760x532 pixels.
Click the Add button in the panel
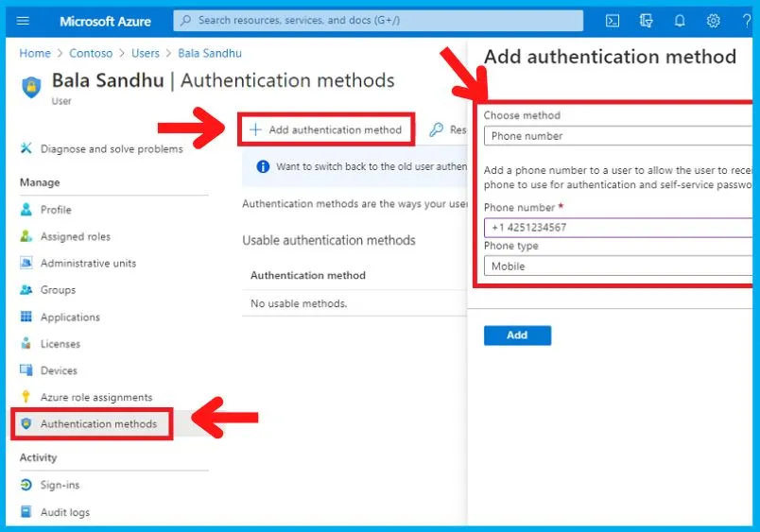click(517, 335)
